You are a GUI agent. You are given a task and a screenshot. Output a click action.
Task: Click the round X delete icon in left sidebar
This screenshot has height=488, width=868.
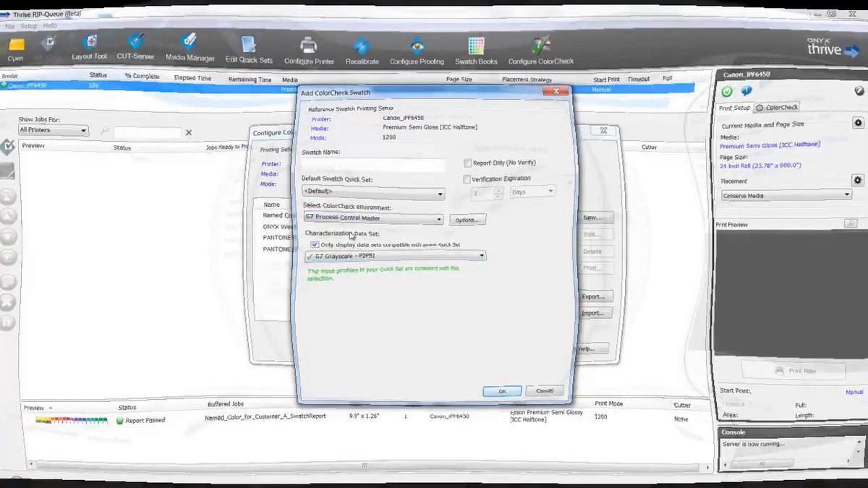[7, 301]
